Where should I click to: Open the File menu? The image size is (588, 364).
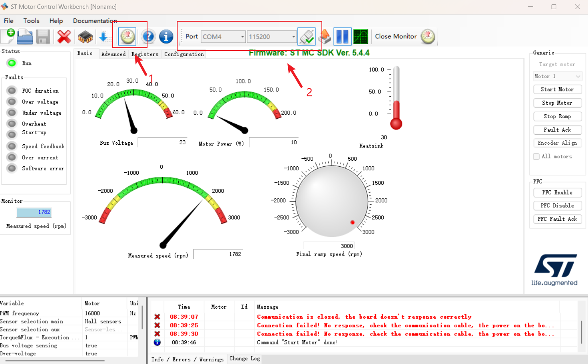[x=8, y=21]
